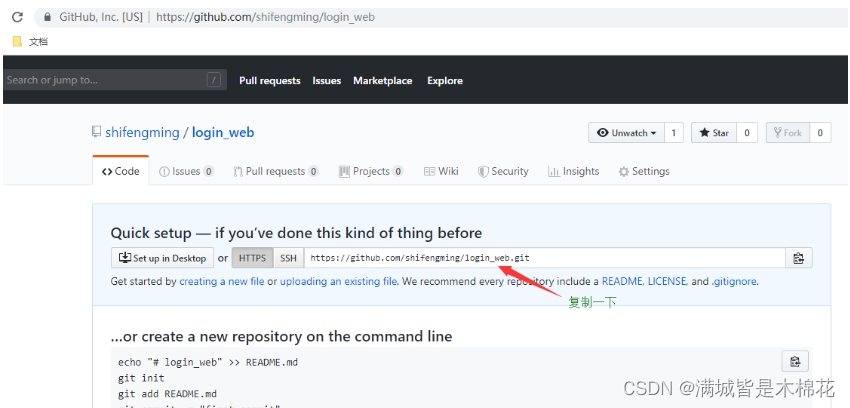Open the LICENSE link
The width and height of the screenshot is (850, 408).
(667, 282)
